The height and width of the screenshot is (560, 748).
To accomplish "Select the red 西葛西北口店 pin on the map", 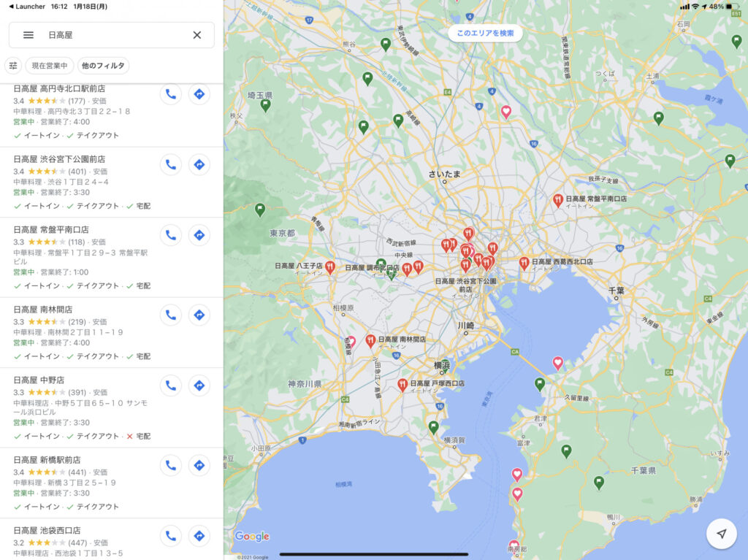I will (524, 264).
